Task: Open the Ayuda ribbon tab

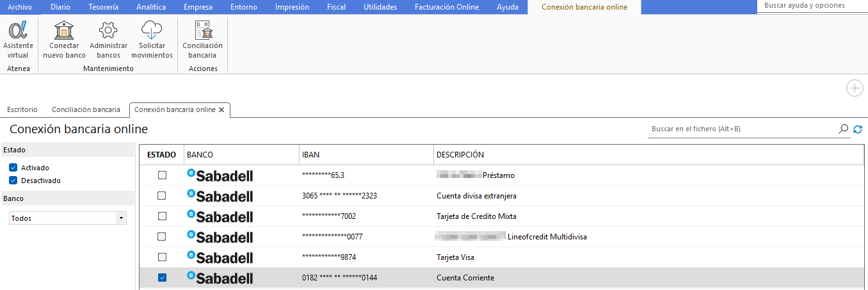Action: coord(508,7)
